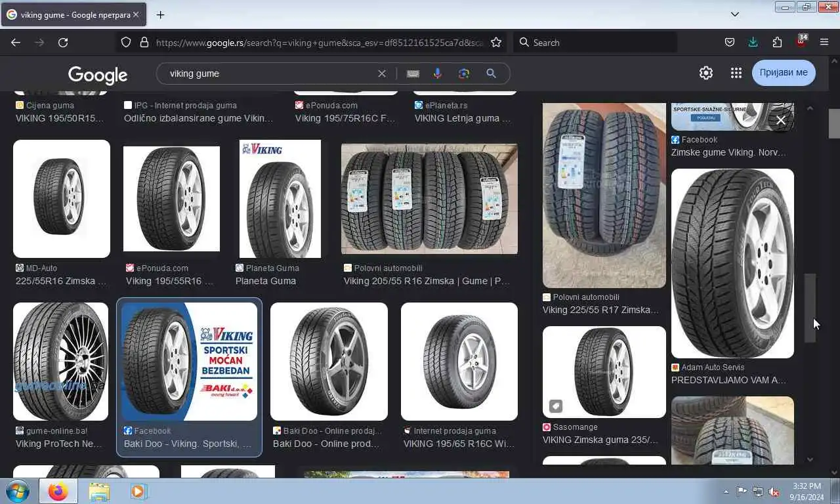Select the viking gume browser tab
Screen dimensions: 840x504
pyautogui.click(x=72, y=14)
